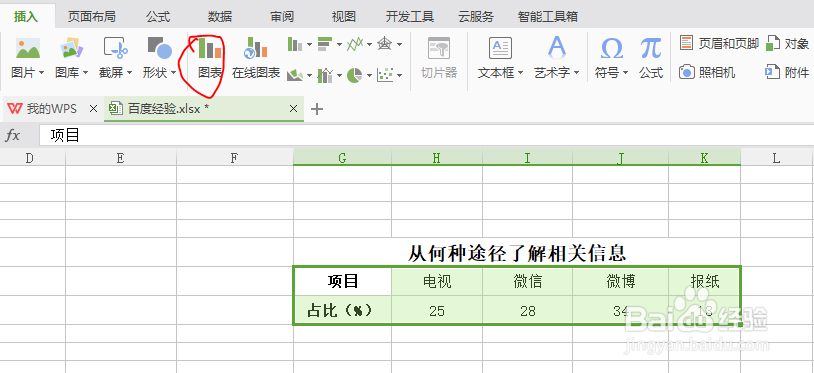Insert an area chart icon

click(x=295, y=75)
